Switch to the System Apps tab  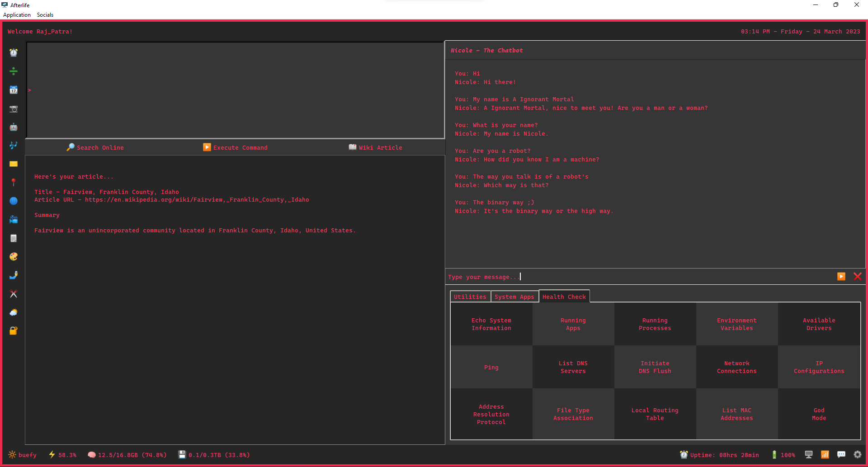514,297
